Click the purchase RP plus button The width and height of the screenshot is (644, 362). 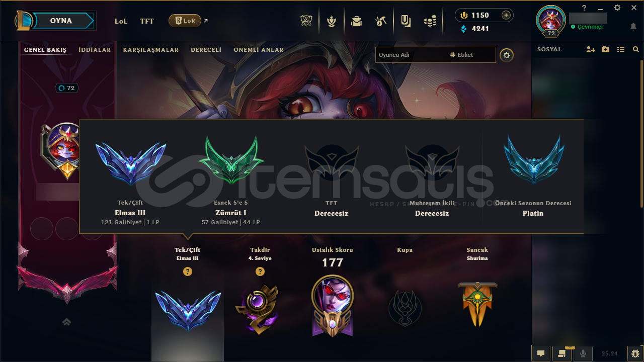pyautogui.click(x=506, y=15)
